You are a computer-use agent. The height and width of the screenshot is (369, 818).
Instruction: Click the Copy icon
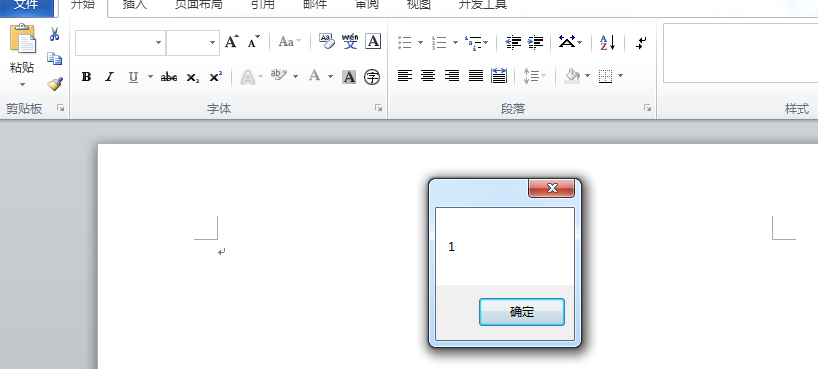click(54, 58)
